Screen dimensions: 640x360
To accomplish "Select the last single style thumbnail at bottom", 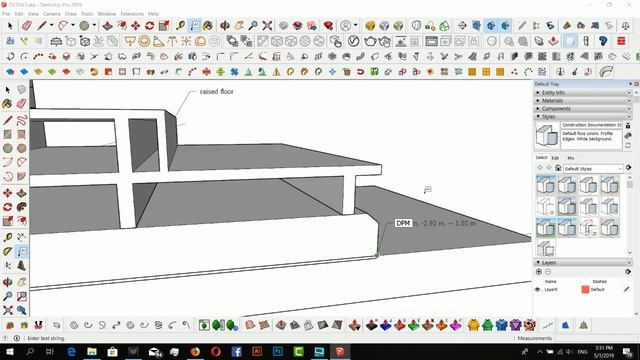I will pyautogui.click(x=546, y=249).
